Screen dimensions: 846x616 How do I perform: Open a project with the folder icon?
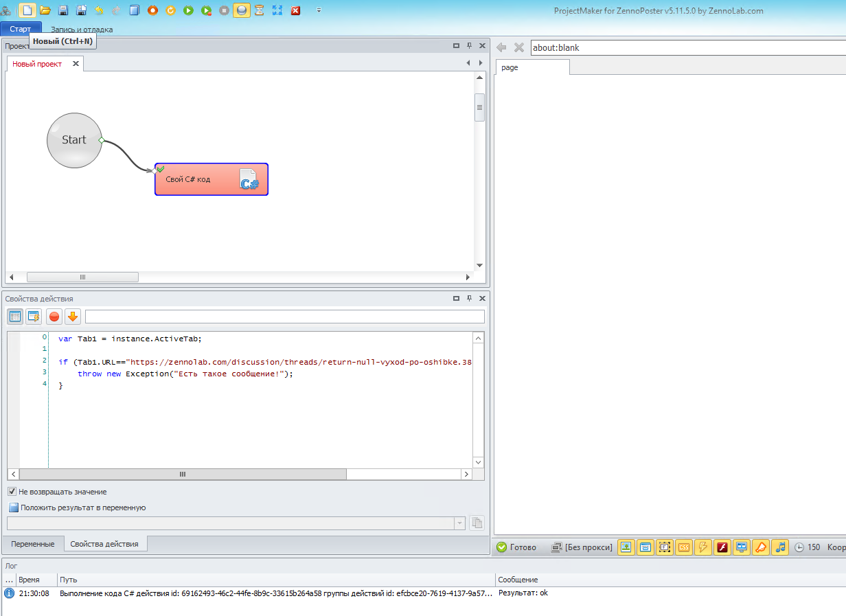(45, 10)
